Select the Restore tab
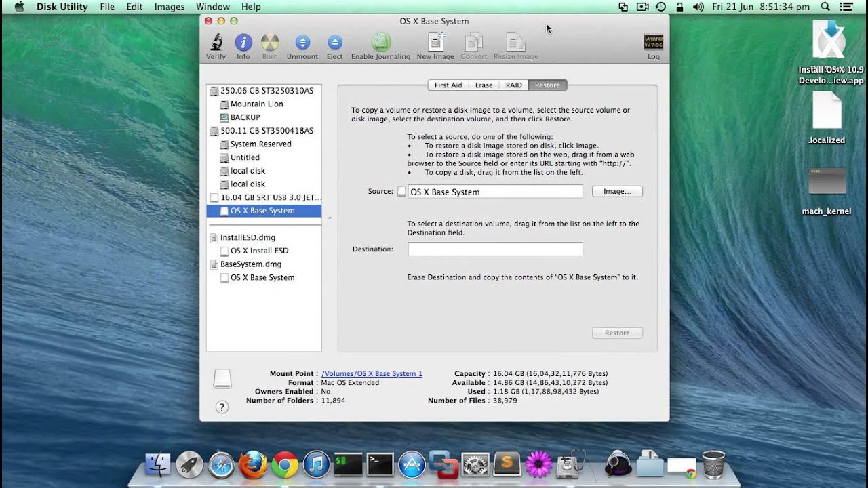The width and height of the screenshot is (868, 488). (x=547, y=85)
